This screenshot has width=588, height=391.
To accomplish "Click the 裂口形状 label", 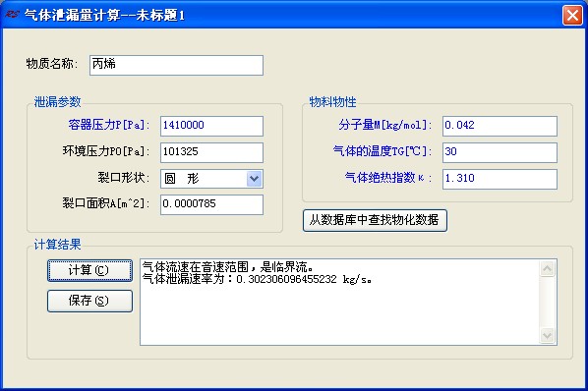I will [x=123, y=178].
